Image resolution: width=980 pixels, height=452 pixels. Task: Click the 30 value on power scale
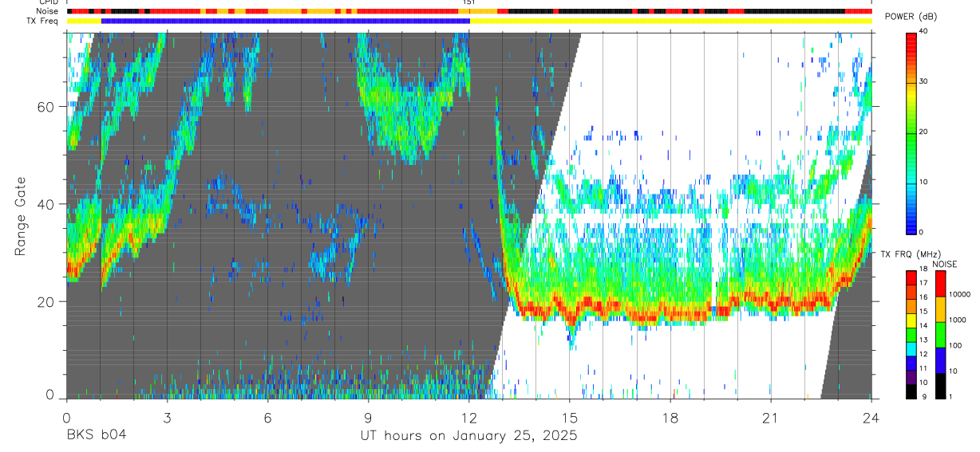point(924,81)
